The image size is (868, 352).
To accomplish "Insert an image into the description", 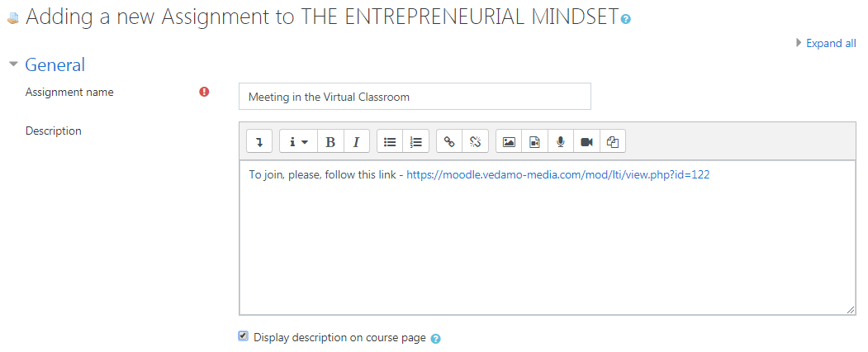I will pos(509,141).
